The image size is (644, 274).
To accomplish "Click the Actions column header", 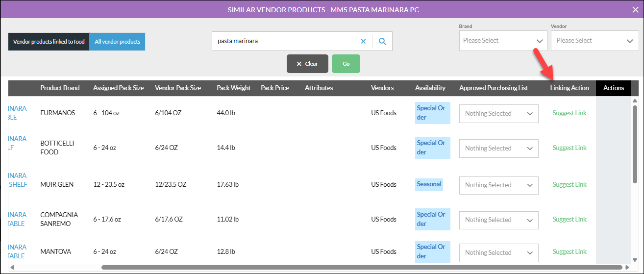I will (x=614, y=88).
